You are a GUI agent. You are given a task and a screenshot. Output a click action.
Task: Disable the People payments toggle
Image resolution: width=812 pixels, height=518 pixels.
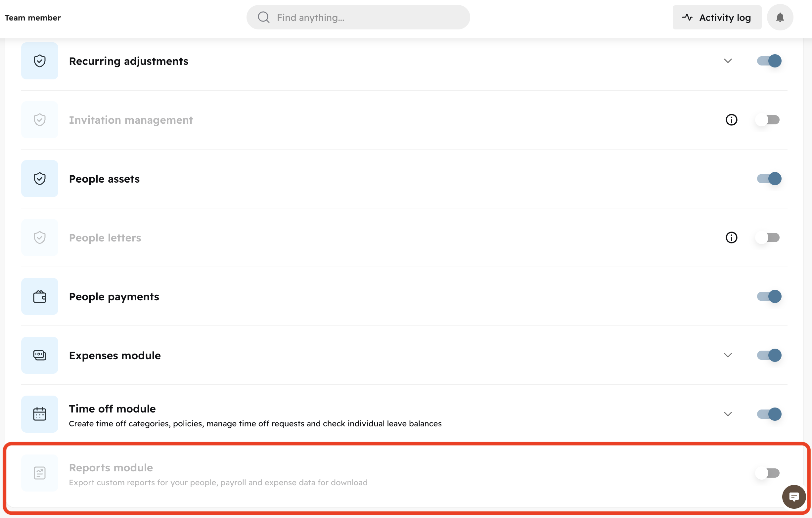click(x=769, y=296)
